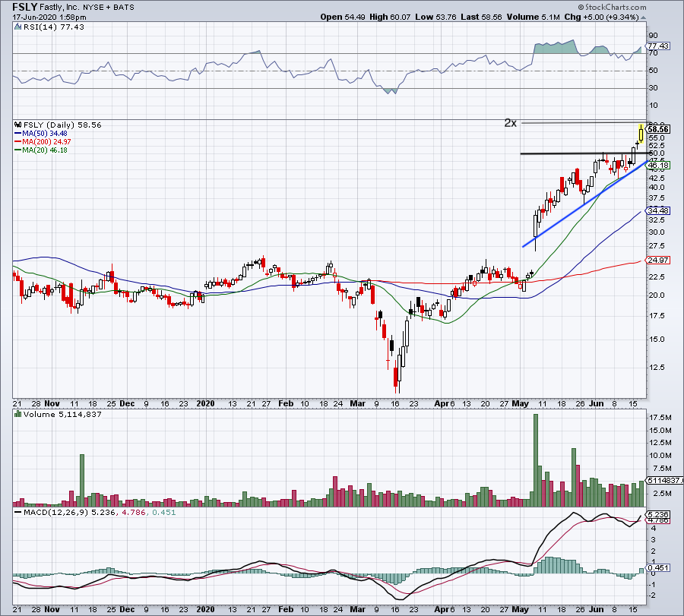Viewport: 684px width, 616px height.
Task: Click the 5.236 MACD value tag
Action: pos(658,514)
